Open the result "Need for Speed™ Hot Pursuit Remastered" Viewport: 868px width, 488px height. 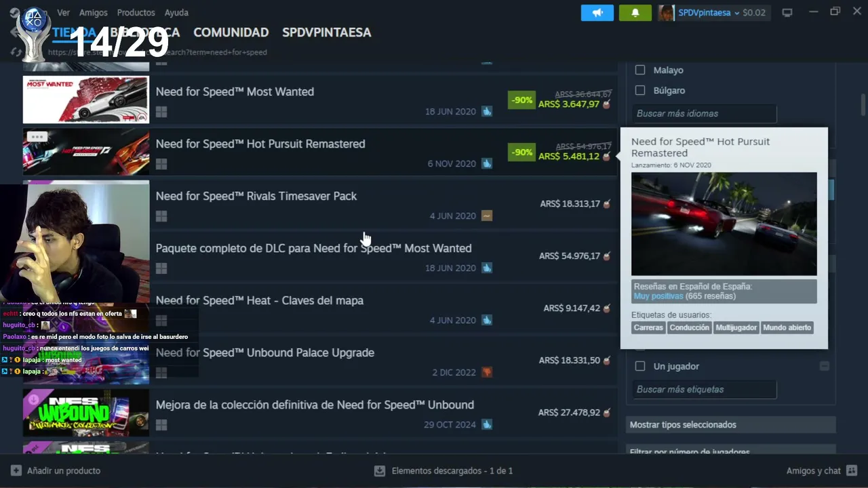click(x=260, y=144)
